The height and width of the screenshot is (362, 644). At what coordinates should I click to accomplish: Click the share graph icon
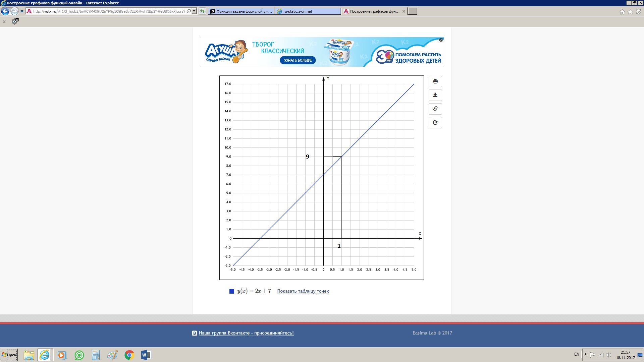click(435, 123)
